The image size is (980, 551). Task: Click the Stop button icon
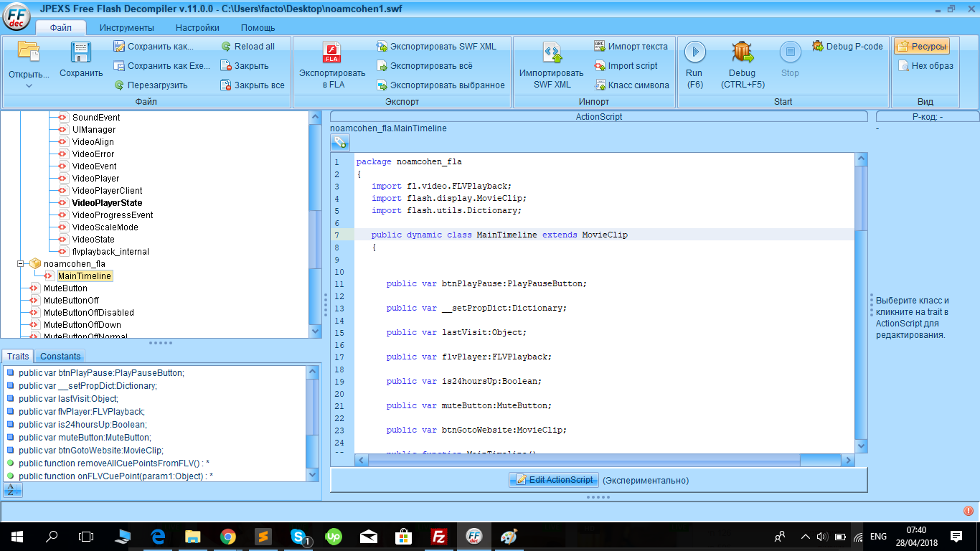(790, 52)
